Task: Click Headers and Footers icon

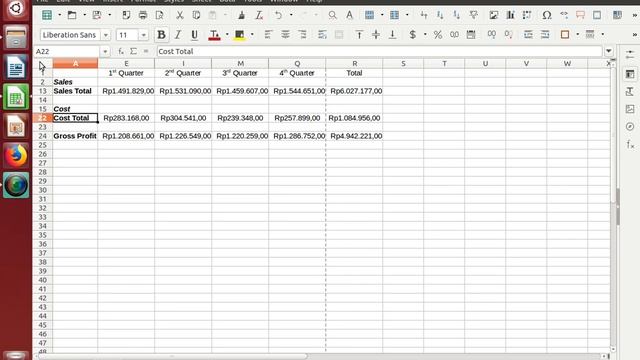Action: (x=597, y=15)
